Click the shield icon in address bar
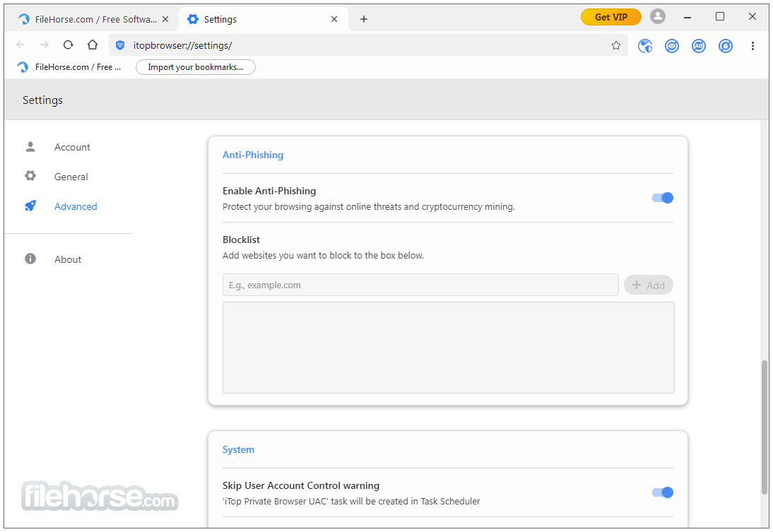Viewport: 773px width, 532px height. (120, 45)
